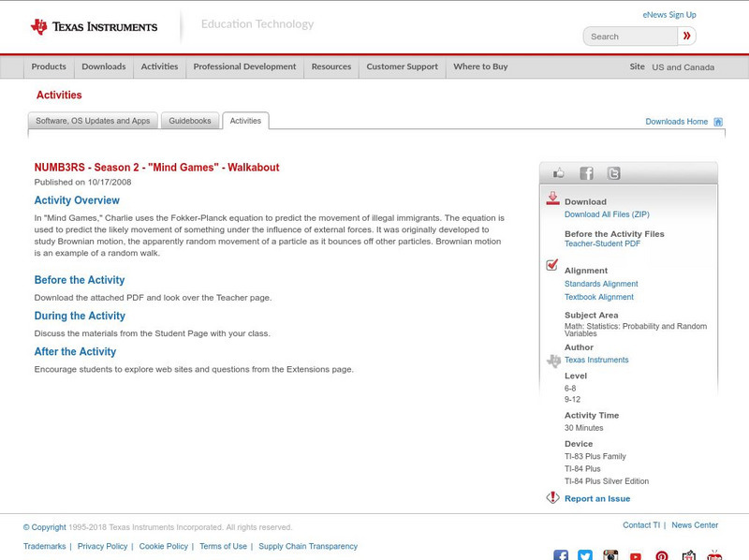The height and width of the screenshot is (560, 749).
Task: Open the Customer Support menu
Action: [x=403, y=66]
